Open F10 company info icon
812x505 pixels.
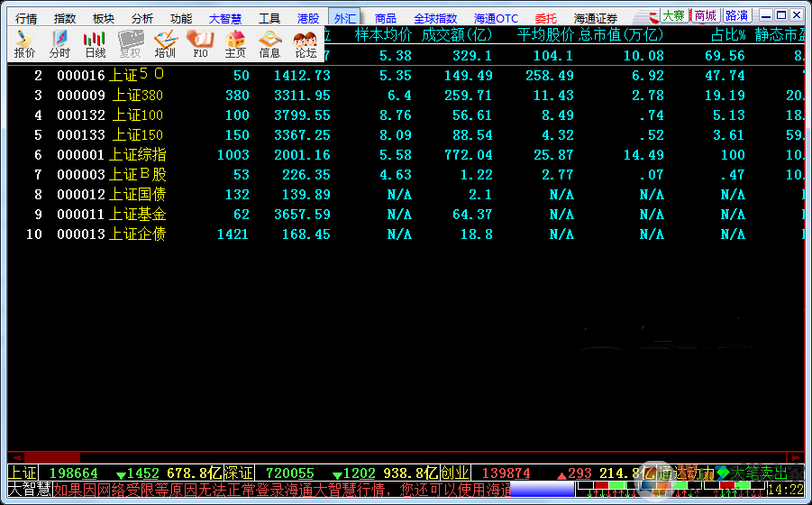point(200,43)
